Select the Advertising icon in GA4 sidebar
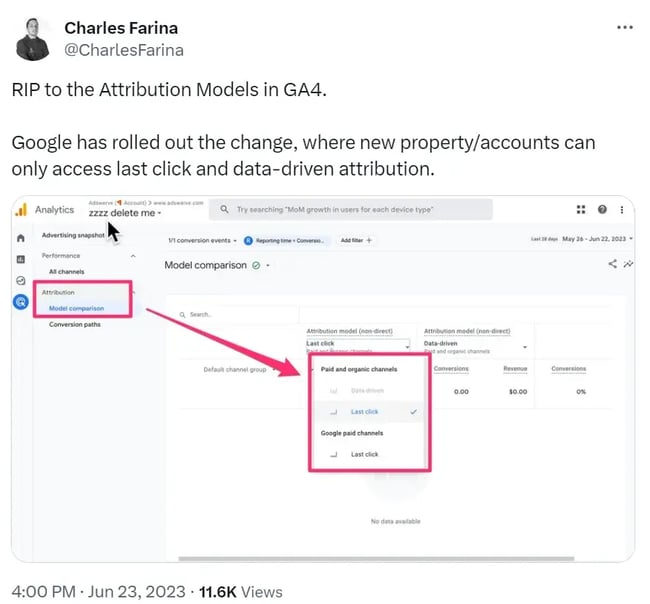Image resolution: width=650 pixels, height=604 pixels. click(21, 303)
